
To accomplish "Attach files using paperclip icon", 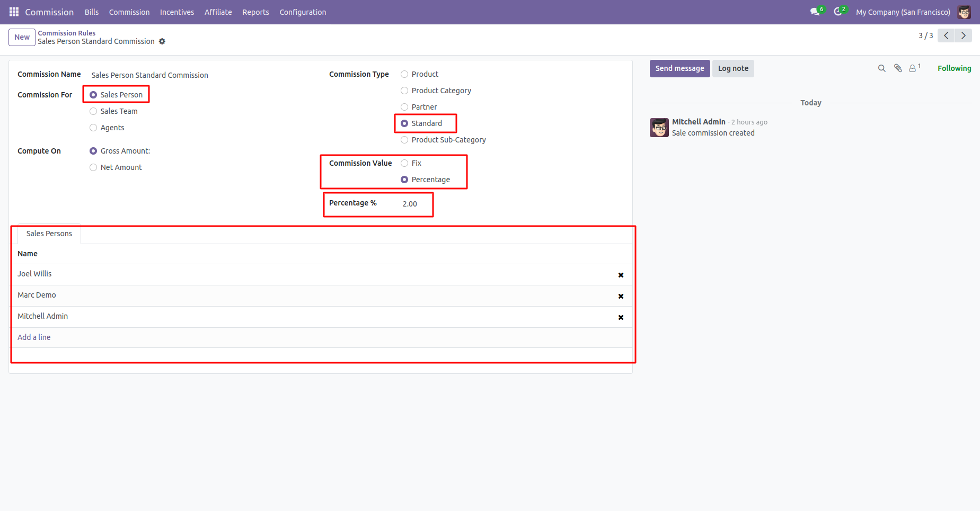I will [x=898, y=68].
